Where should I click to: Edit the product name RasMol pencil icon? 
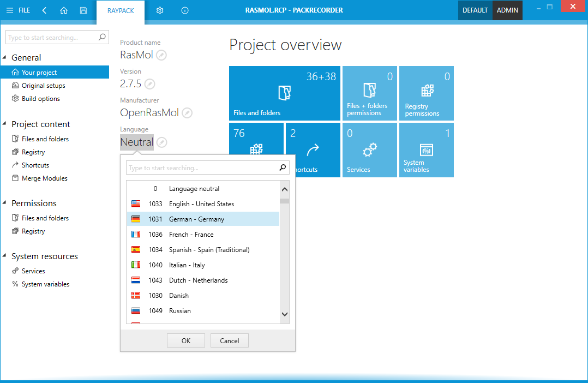pos(161,55)
